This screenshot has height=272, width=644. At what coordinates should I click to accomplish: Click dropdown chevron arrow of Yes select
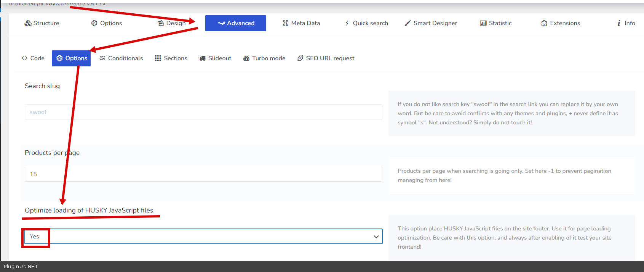376,237
